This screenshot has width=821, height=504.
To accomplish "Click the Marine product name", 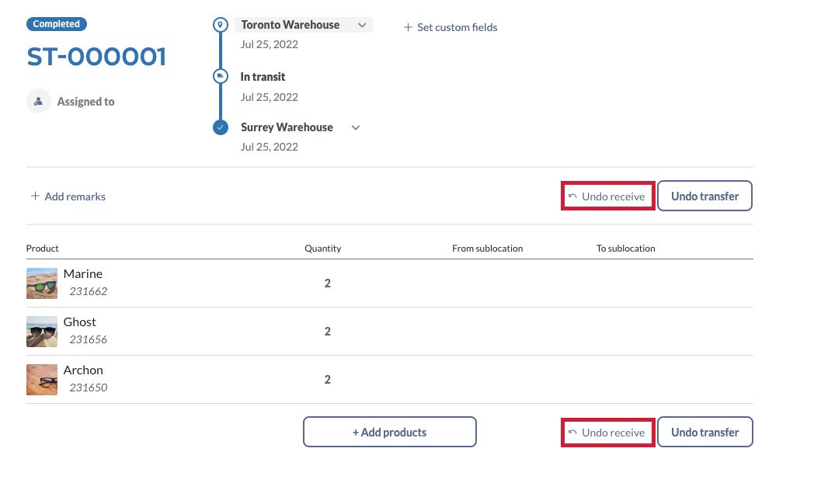I will tap(83, 274).
